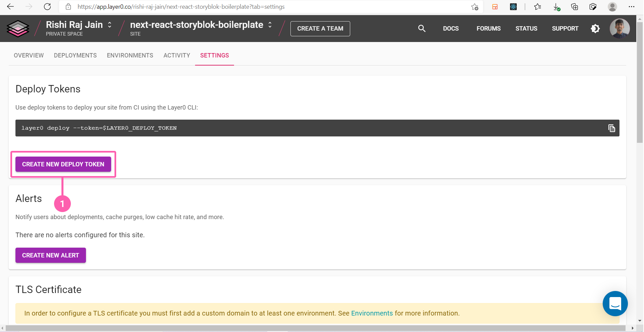
Task: Select the Settings tab
Action: pos(215,55)
